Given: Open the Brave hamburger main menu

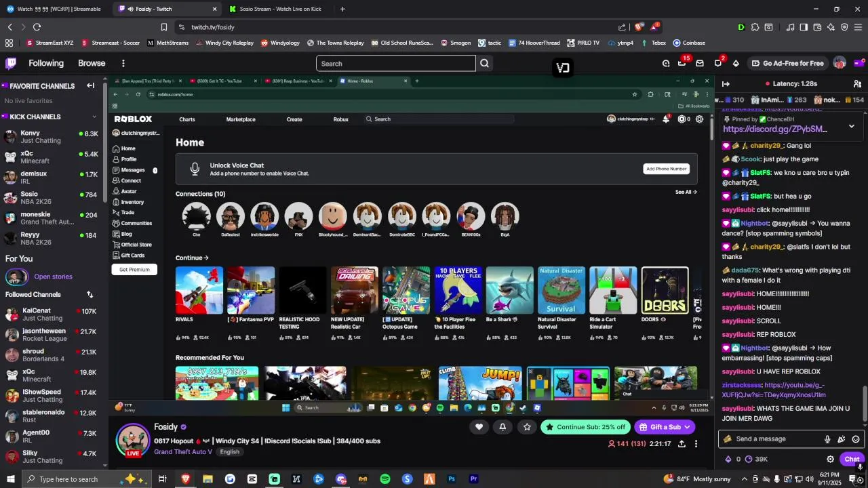Looking at the screenshot, I should [858, 27].
